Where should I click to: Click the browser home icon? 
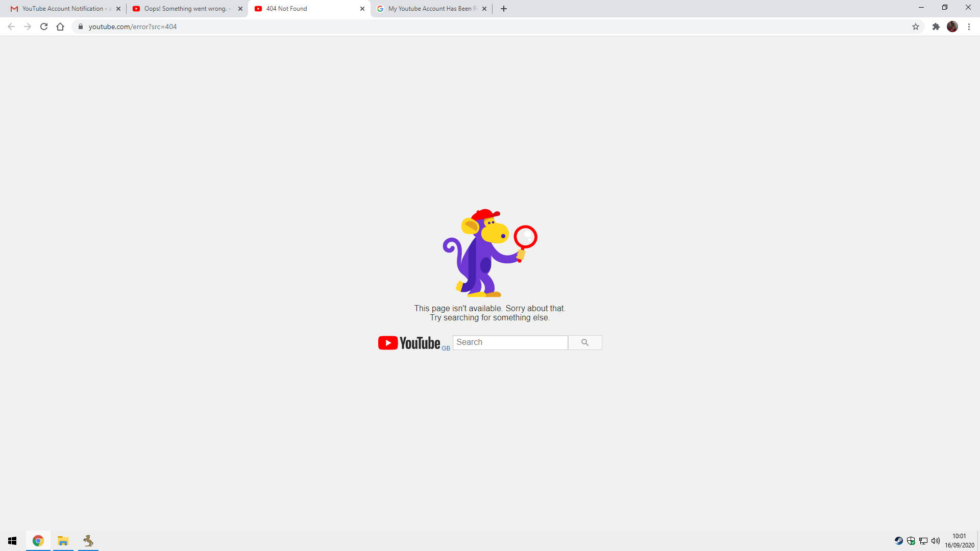[60, 27]
